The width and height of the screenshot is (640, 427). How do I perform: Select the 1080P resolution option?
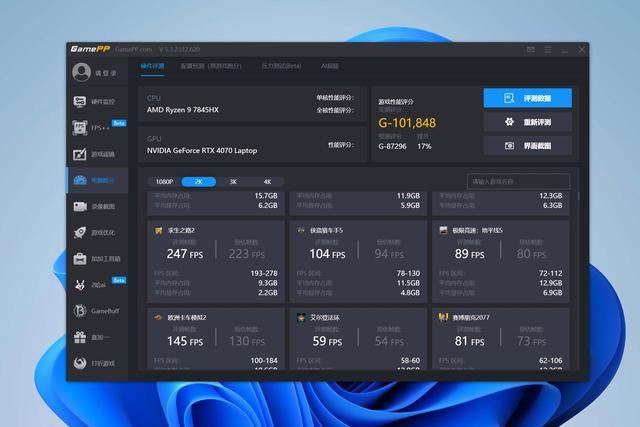pyautogui.click(x=163, y=182)
